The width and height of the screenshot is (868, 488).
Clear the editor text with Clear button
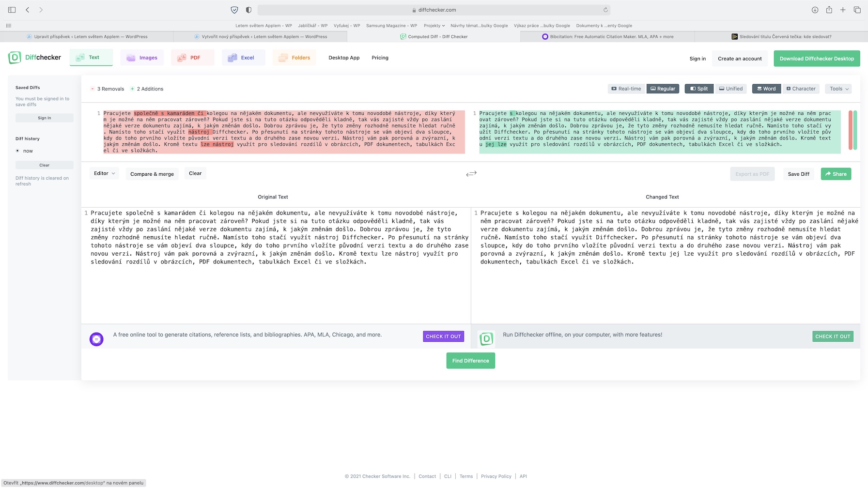click(x=195, y=173)
